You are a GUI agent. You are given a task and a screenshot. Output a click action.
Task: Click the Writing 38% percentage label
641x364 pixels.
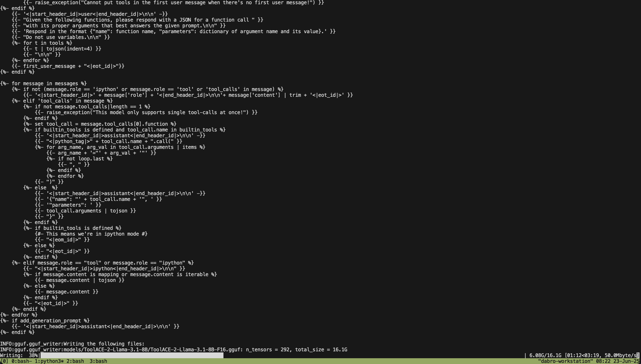coord(19,356)
